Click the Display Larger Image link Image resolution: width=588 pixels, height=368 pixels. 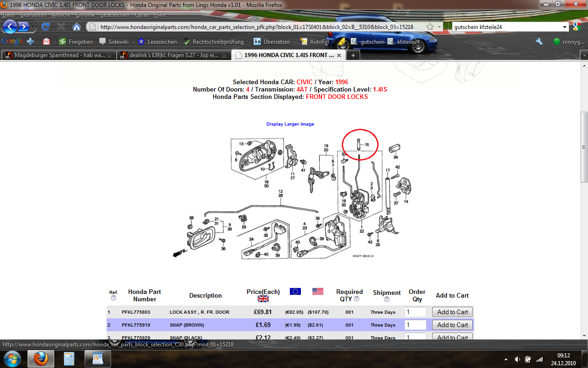coord(290,124)
